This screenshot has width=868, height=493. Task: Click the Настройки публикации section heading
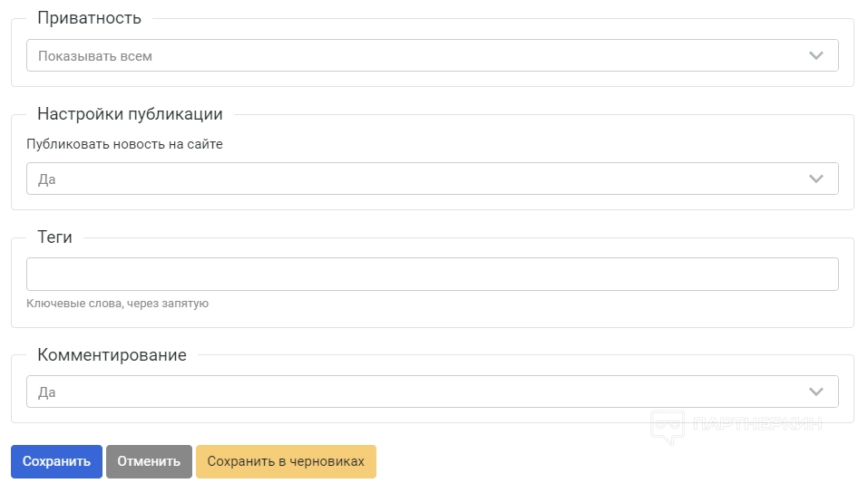[130, 114]
